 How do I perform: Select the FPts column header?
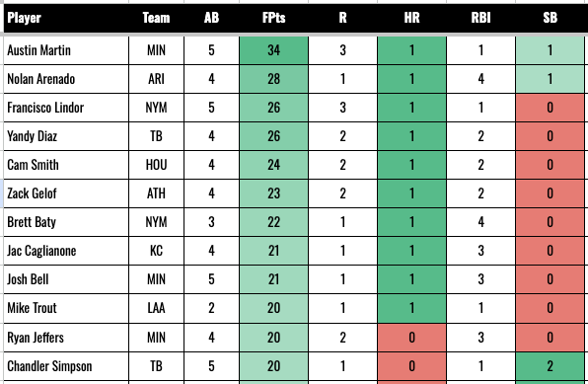point(273,18)
